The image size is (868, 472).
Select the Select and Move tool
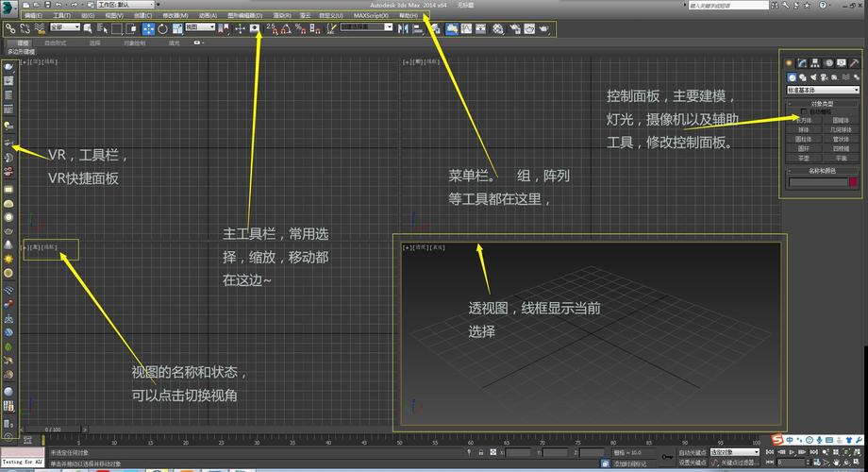coord(148,28)
